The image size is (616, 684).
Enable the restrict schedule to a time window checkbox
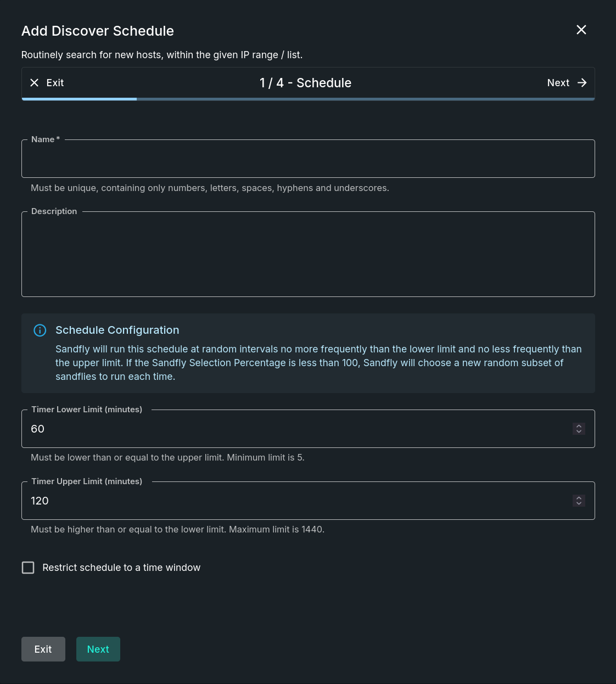click(x=28, y=567)
